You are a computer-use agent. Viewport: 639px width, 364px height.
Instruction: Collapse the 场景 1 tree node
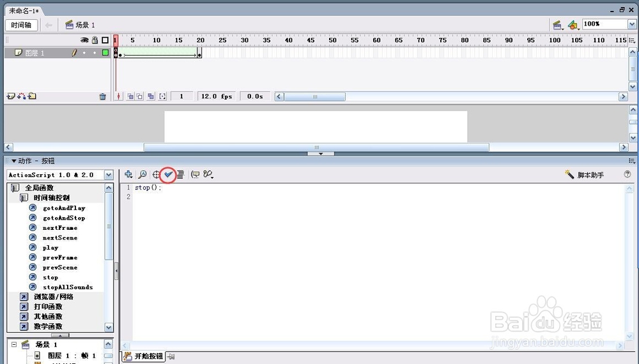pyautogui.click(x=14, y=344)
